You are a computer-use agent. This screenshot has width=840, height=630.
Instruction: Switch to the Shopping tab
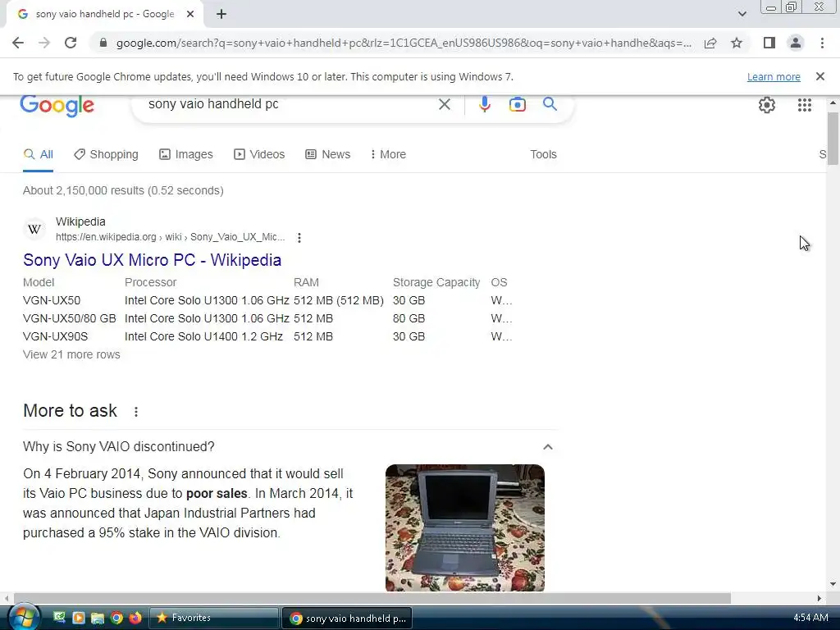(x=106, y=155)
